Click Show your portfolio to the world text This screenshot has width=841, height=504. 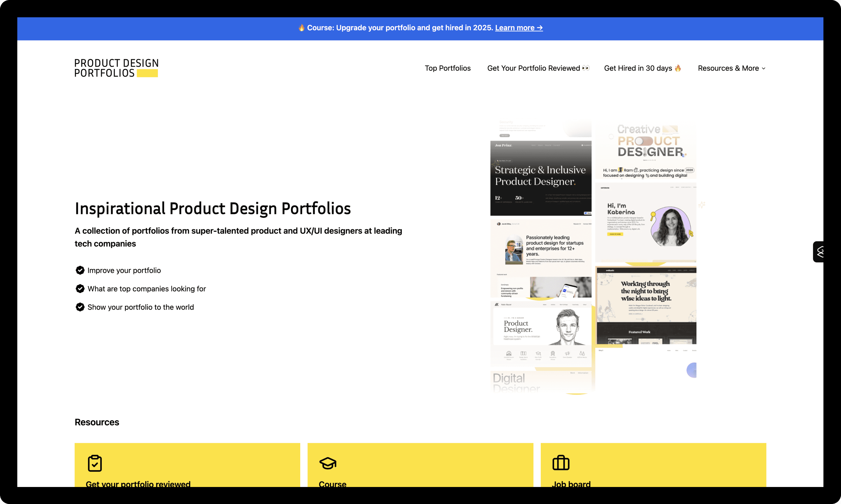point(141,307)
